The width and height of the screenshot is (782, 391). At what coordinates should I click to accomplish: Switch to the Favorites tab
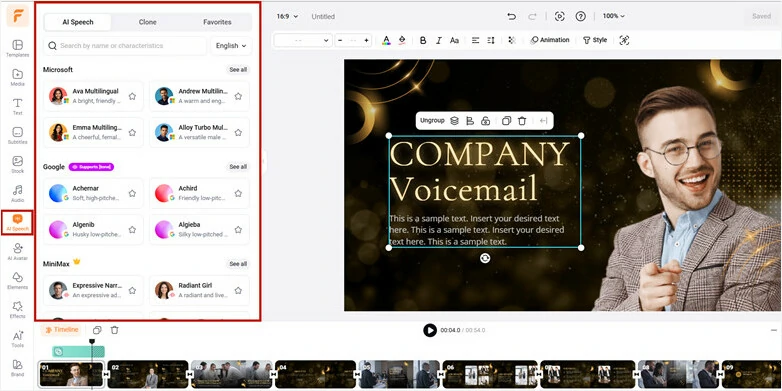pos(217,22)
